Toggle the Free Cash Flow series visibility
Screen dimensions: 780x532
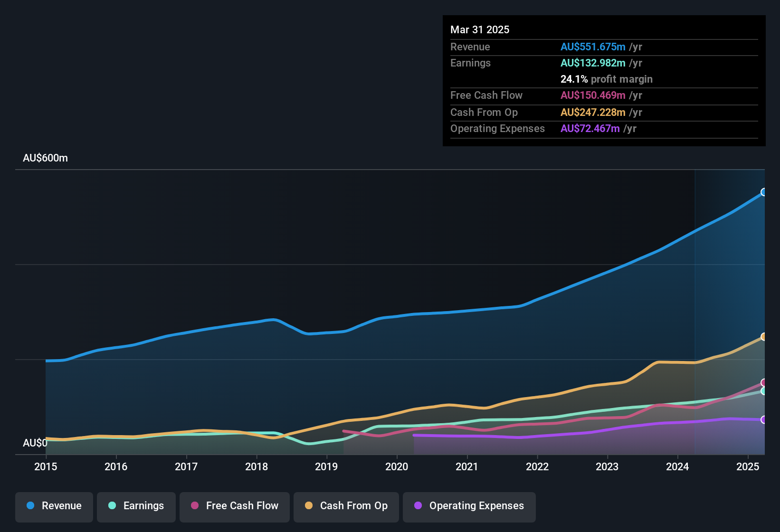(x=234, y=506)
